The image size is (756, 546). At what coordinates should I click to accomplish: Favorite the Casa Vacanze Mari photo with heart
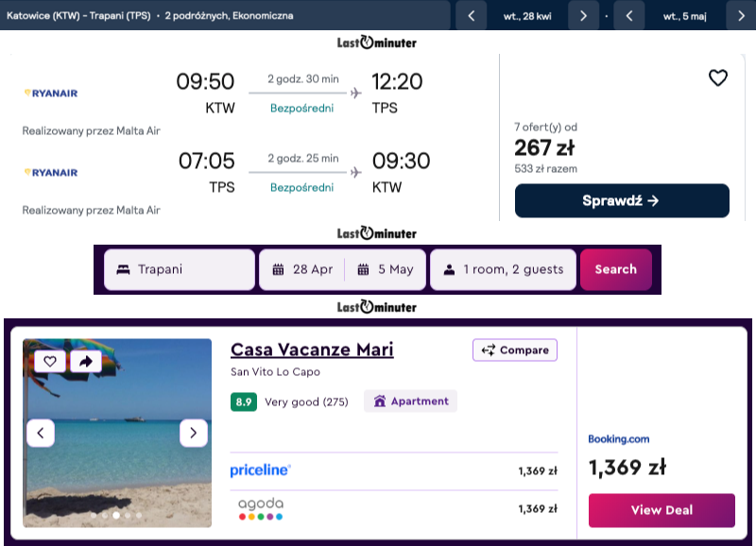tap(50, 360)
